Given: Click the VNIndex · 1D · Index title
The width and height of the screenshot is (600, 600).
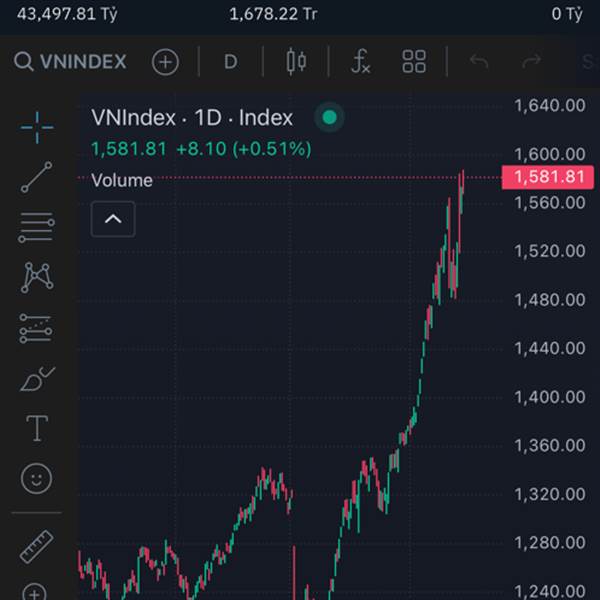Looking at the screenshot, I should 192,117.
